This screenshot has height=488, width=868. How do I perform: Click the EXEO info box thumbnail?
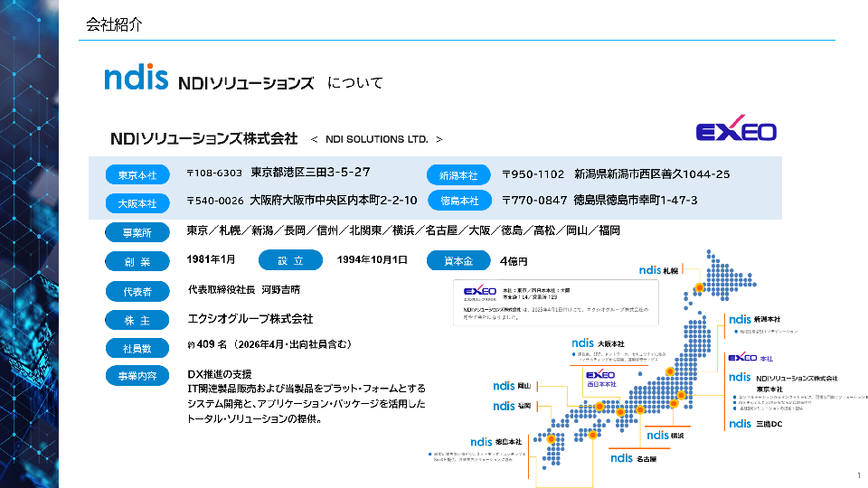556,303
